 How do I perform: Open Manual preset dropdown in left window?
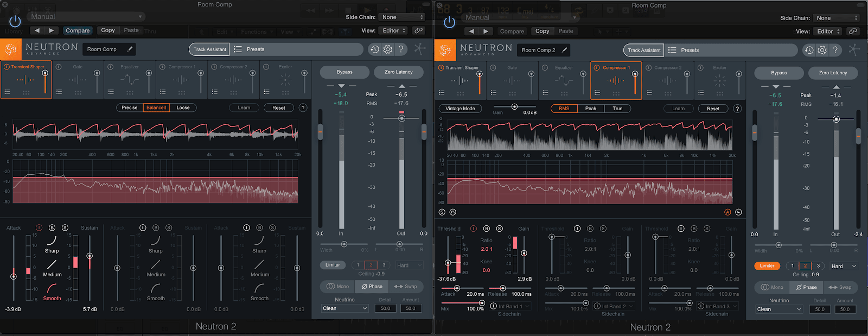86,17
